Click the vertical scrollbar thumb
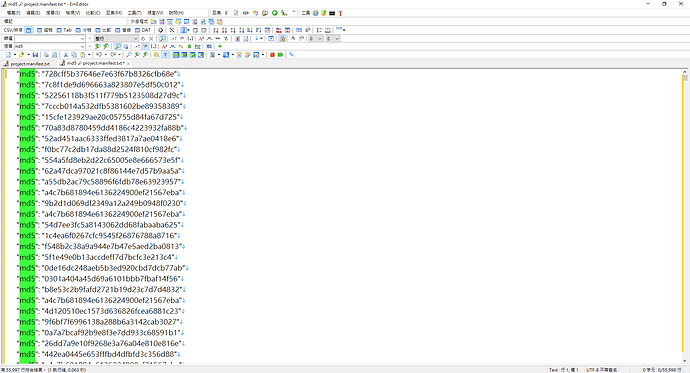 (685, 78)
